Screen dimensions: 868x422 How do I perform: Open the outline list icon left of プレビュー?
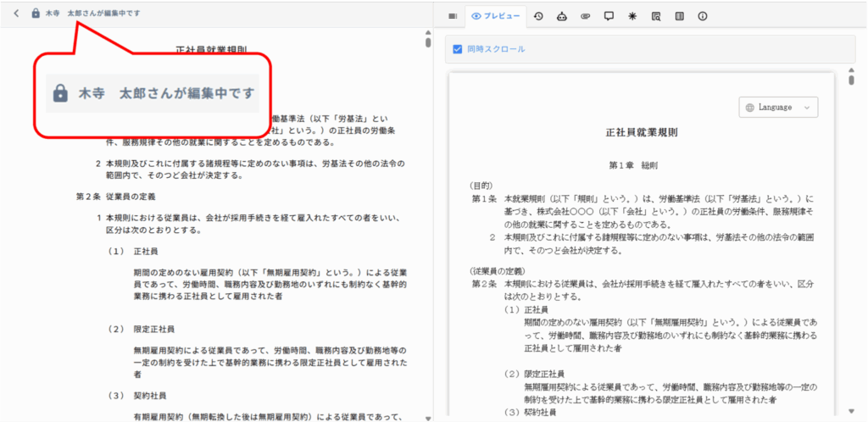pyautogui.click(x=453, y=15)
